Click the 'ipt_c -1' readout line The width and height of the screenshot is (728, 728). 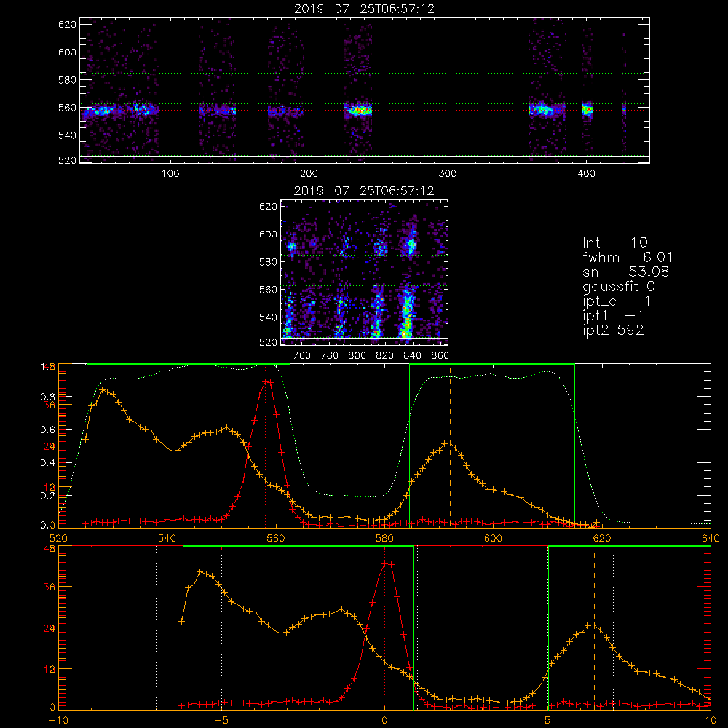(x=617, y=301)
